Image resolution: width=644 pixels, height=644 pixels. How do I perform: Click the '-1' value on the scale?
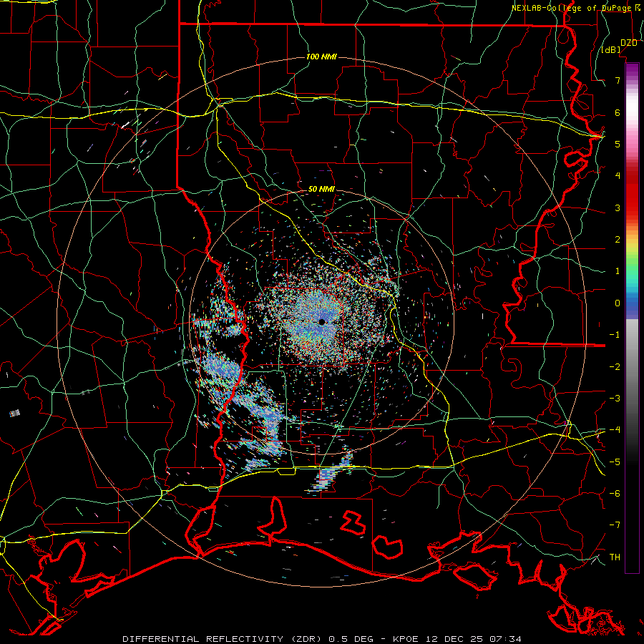[615, 335]
